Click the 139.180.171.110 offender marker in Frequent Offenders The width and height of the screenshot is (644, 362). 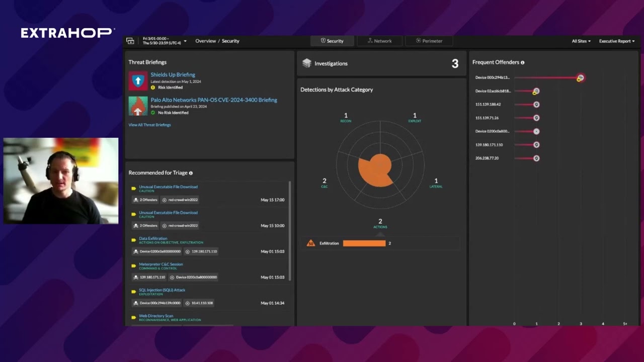click(536, 145)
